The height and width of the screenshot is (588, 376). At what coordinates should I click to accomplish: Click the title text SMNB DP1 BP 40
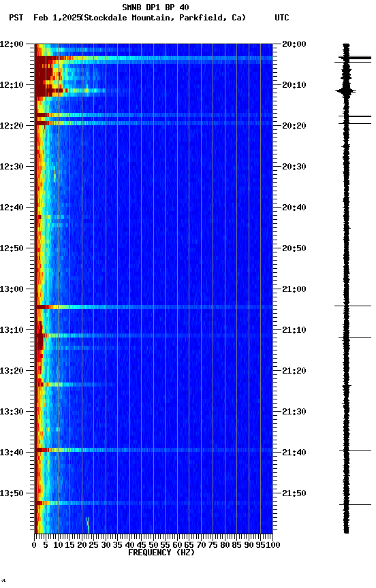[155, 7]
